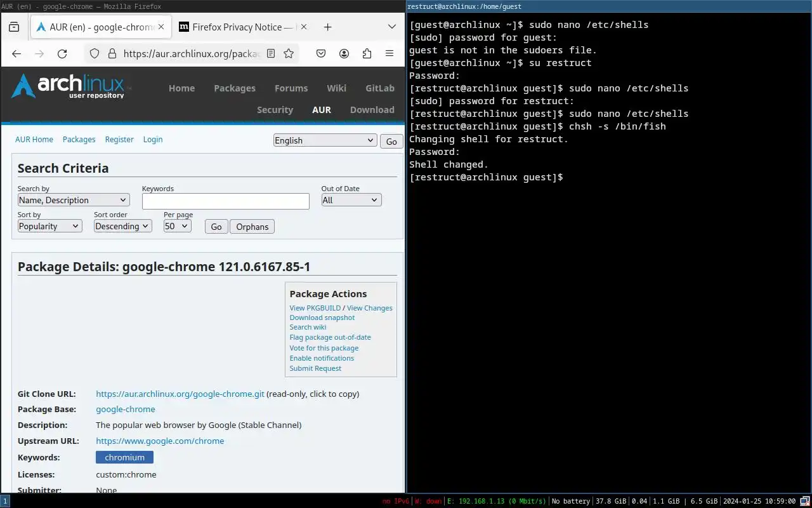Image resolution: width=812 pixels, height=508 pixels.
Task: Go back with the back arrow
Action: (x=16, y=54)
